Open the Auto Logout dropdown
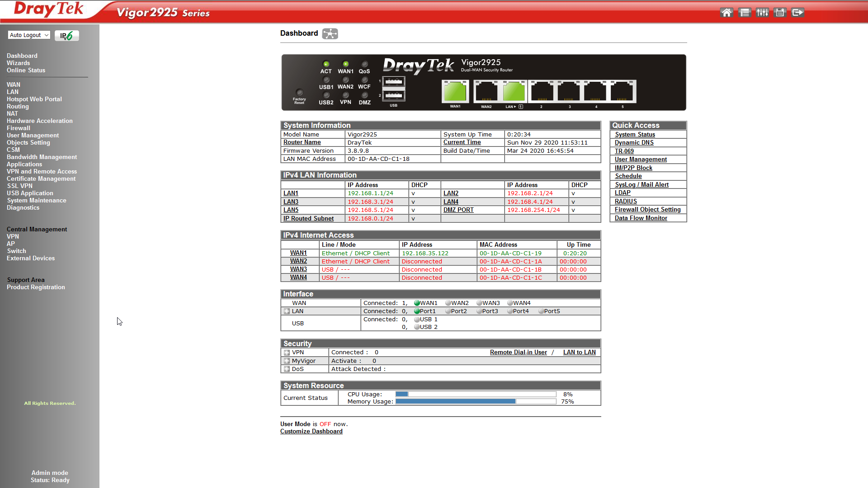 [29, 35]
